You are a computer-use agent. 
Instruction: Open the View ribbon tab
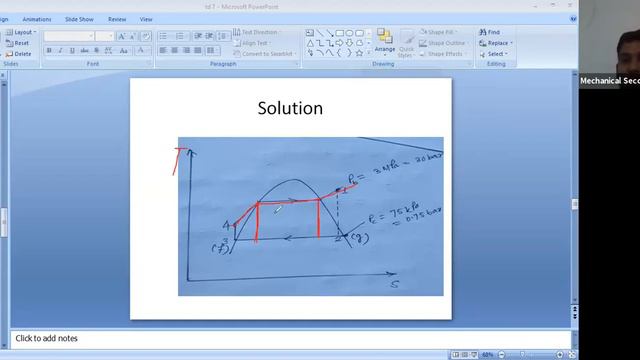[x=146, y=19]
